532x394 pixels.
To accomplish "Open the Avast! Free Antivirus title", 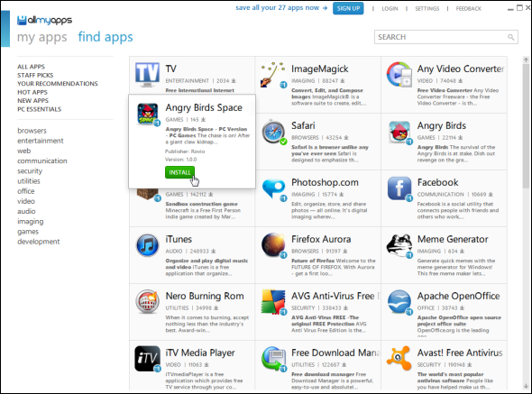I will pos(460,353).
